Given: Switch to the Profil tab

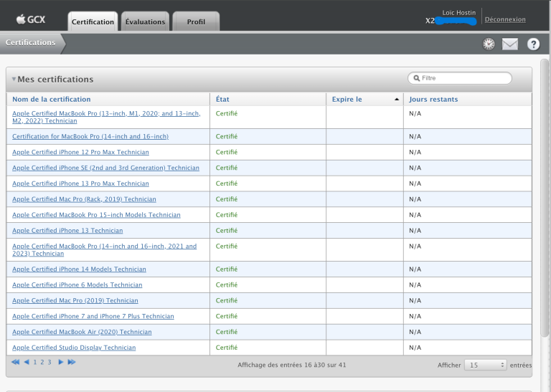Looking at the screenshot, I should click(x=196, y=21).
